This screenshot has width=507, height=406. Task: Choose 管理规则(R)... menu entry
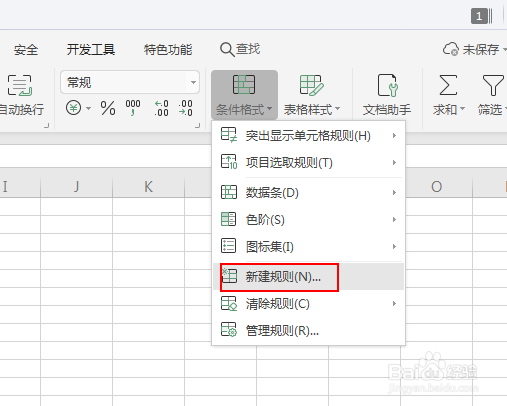(308, 330)
